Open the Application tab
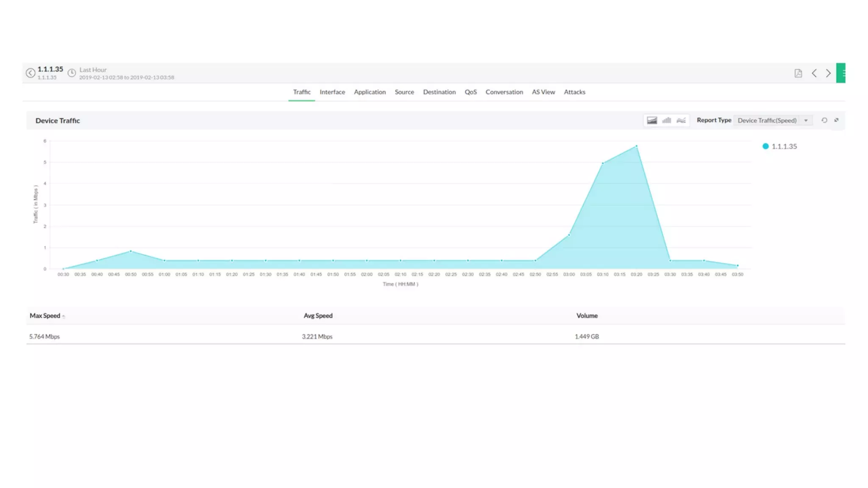The height and width of the screenshot is (488, 868). [x=370, y=92]
